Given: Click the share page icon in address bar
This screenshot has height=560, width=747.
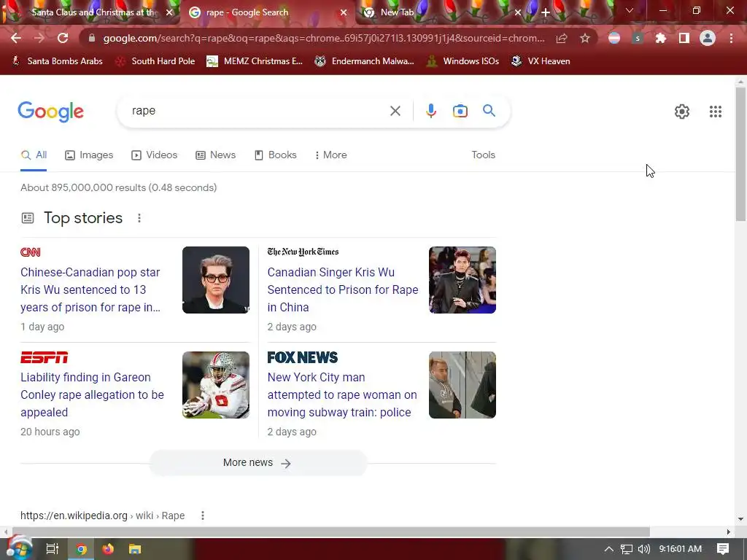Looking at the screenshot, I should click(562, 38).
